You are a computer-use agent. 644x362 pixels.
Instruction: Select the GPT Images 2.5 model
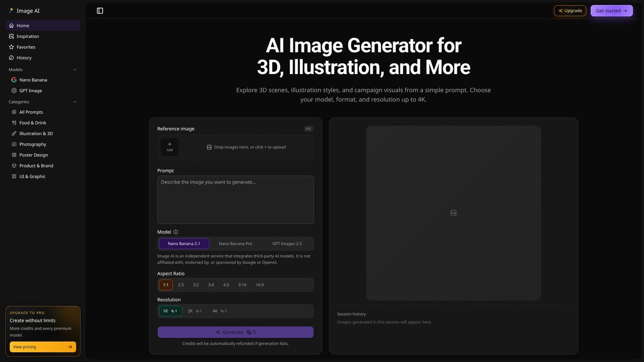point(287,244)
